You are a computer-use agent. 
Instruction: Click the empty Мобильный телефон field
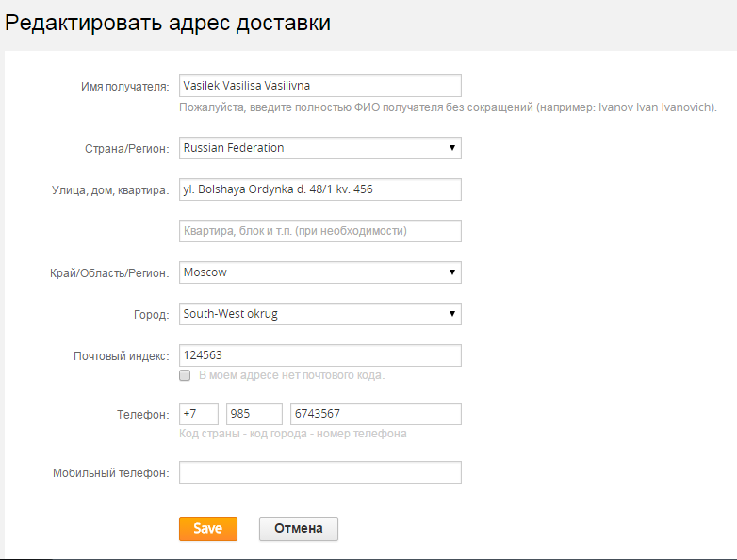pyautogui.click(x=320, y=472)
